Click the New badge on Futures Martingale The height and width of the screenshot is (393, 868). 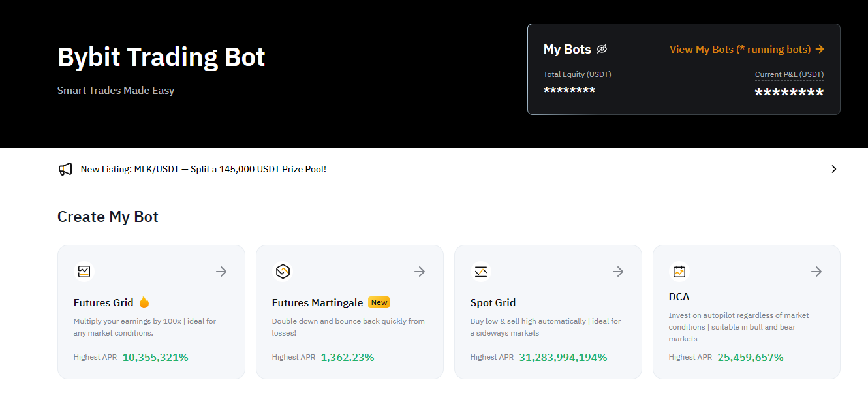click(x=379, y=302)
